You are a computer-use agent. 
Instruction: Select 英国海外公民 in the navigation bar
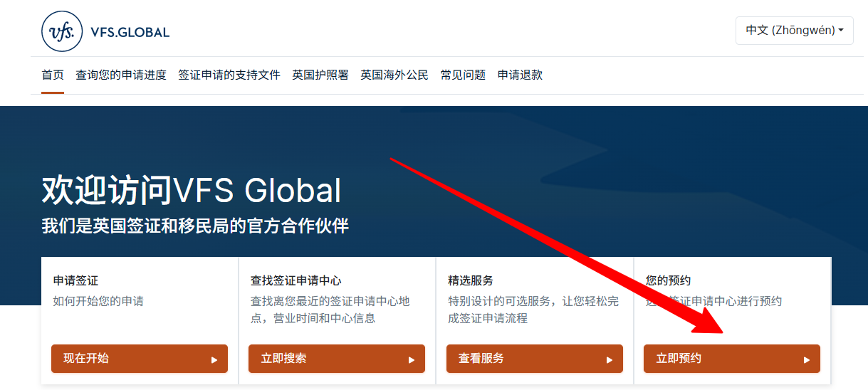click(x=394, y=75)
